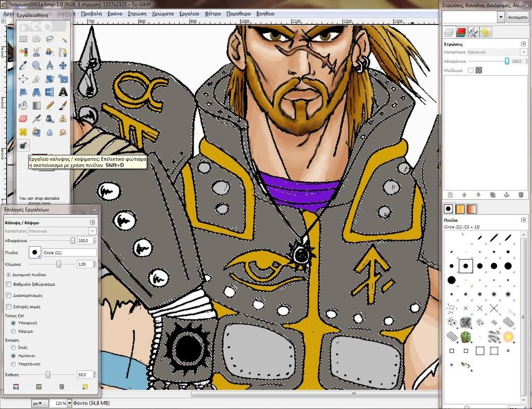Viewport: 532px width, 409px height.
Task: Select the Flip tool
Action: [49, 92]
